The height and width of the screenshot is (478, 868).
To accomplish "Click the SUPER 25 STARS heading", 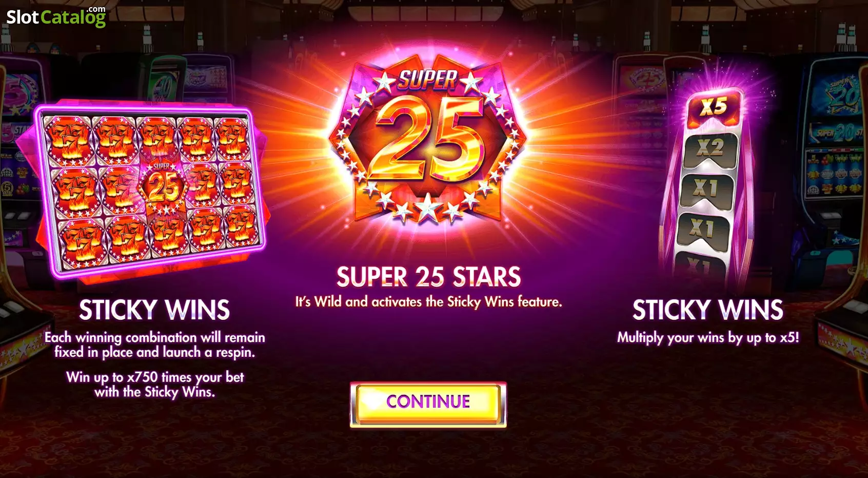I will click(428, 277).
